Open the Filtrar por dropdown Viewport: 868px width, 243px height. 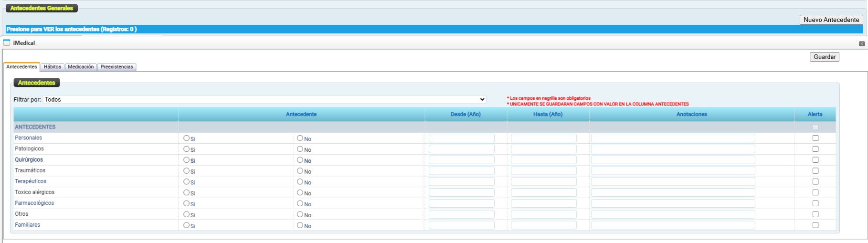265,99
